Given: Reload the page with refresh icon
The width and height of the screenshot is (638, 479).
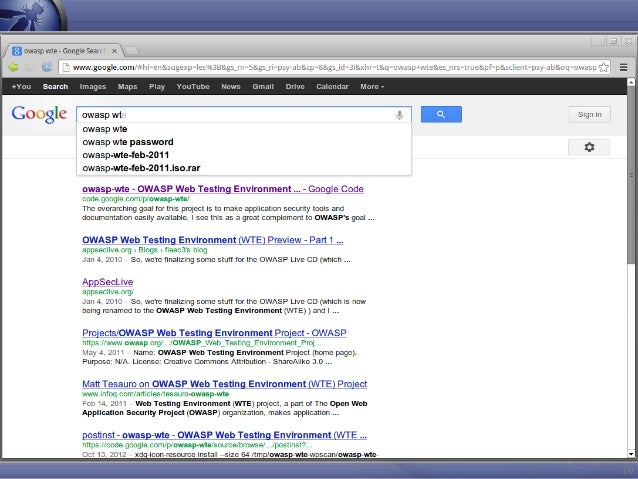Looking at the screenshot, I should click(46, 67).
